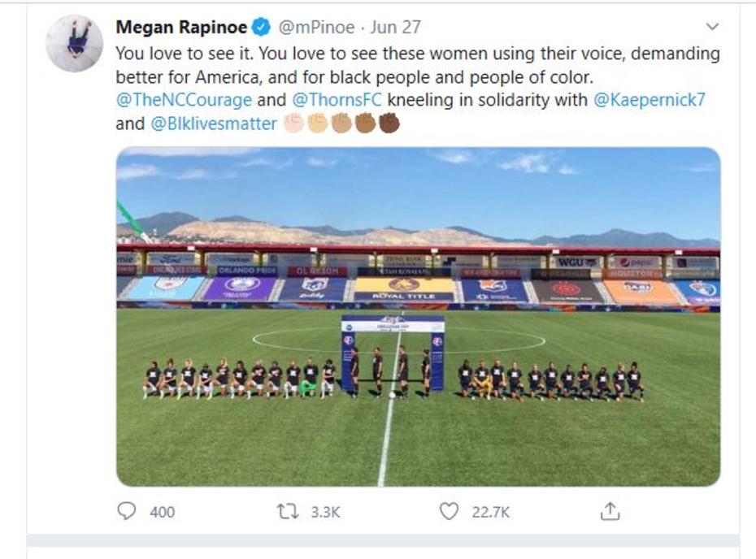The width and height of the screenshot is (756, 559).
Task: Click the 22.7K likes count
Action: click(x=491, y=512)
